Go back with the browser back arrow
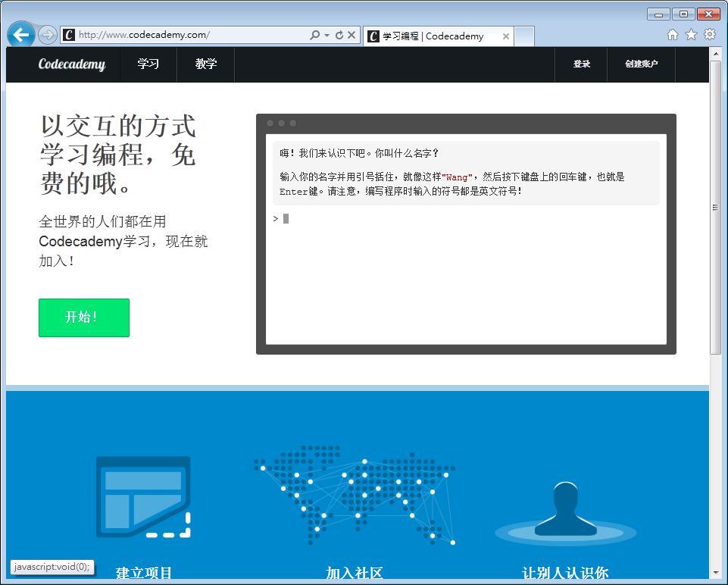Viewport: 728px width, 585px height. pos(21,34)
